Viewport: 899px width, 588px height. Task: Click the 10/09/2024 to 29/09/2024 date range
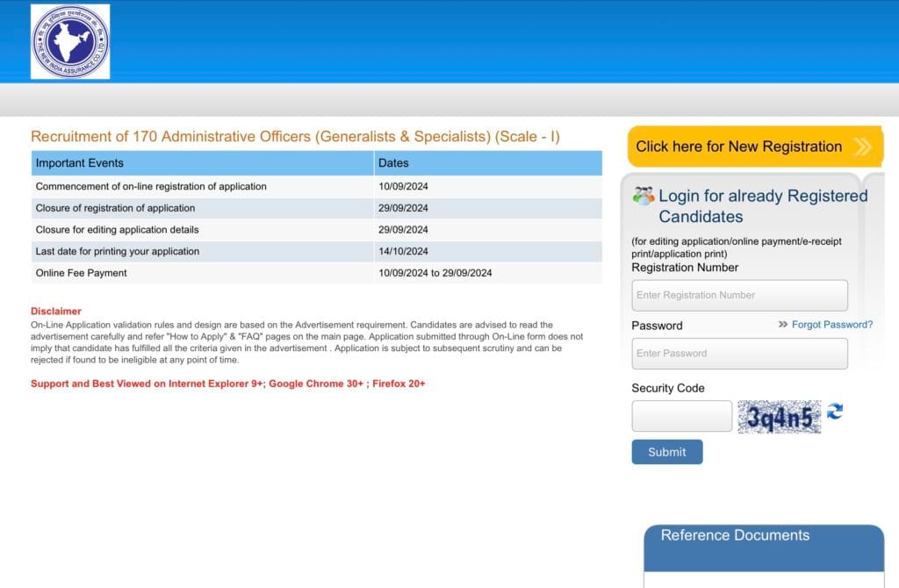(x=435, y=273)
